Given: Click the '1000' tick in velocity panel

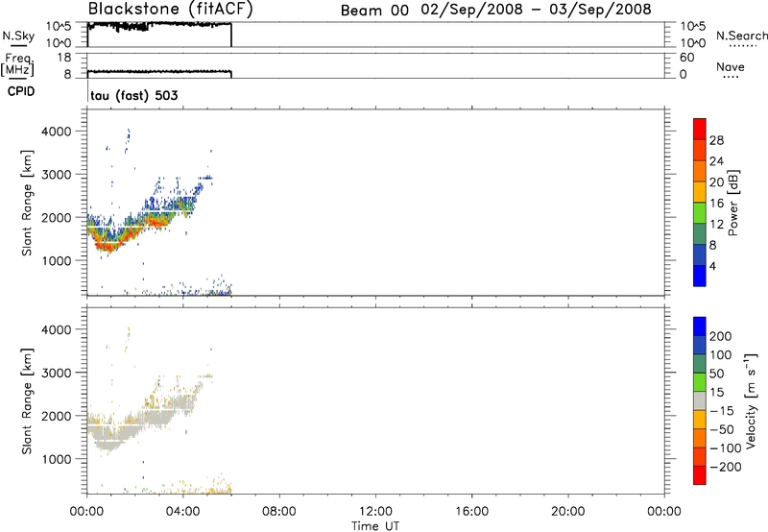Looking at the screenshot, I should pyautogui.click(x=56, y=459).
